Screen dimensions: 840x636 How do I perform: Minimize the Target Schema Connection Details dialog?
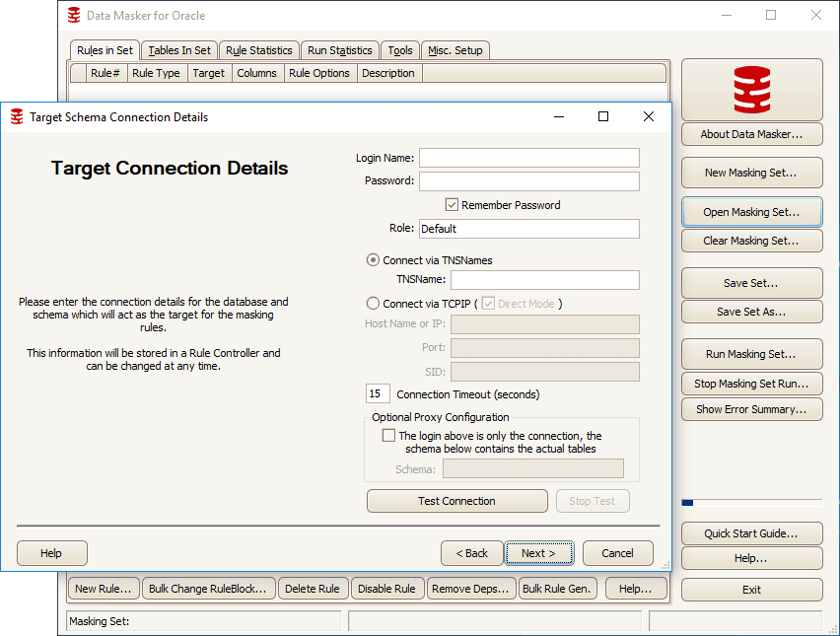pos(559,116)
